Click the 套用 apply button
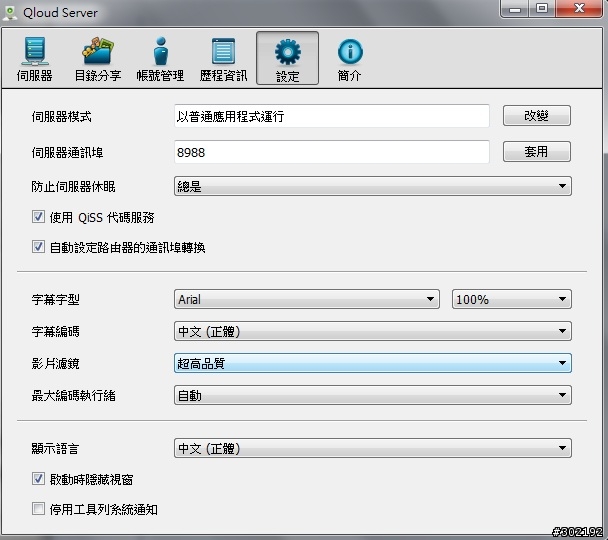Image resolution: width=608 pixels, height=540 pixels. click(x=537, y=151)
